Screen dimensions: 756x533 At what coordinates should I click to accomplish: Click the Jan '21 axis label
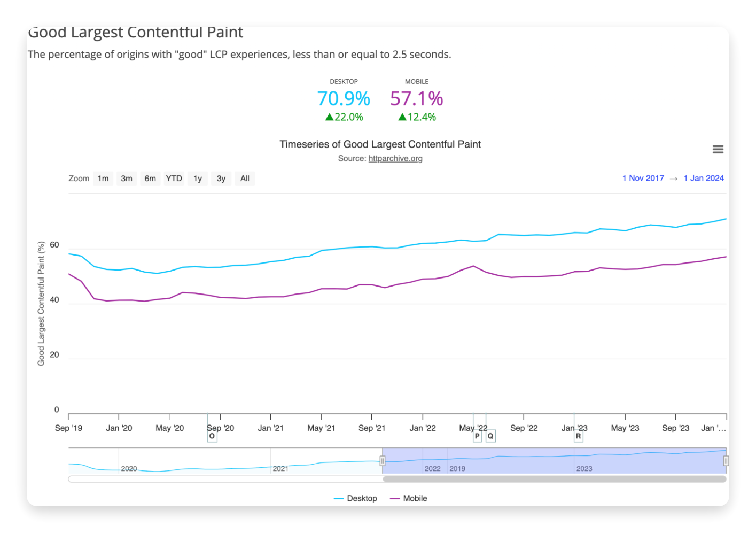coord(270,428)
